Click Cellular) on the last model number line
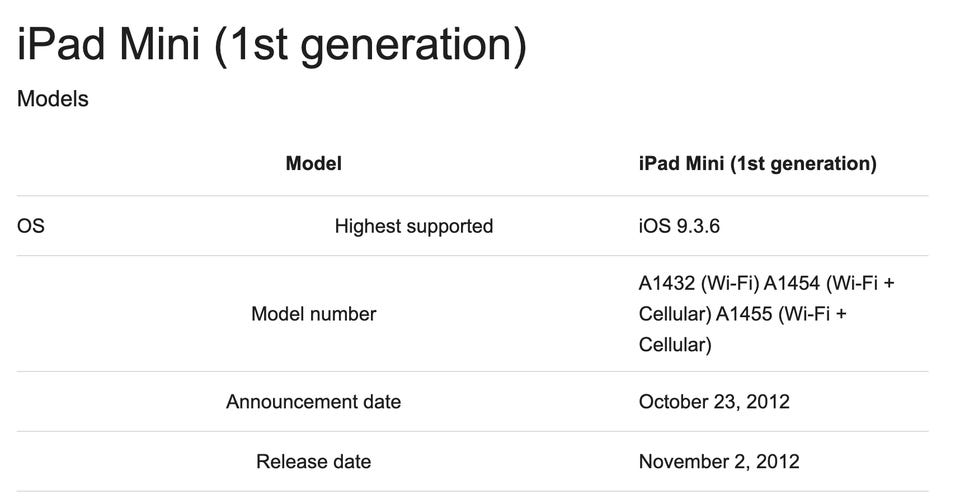 [675, 345]
